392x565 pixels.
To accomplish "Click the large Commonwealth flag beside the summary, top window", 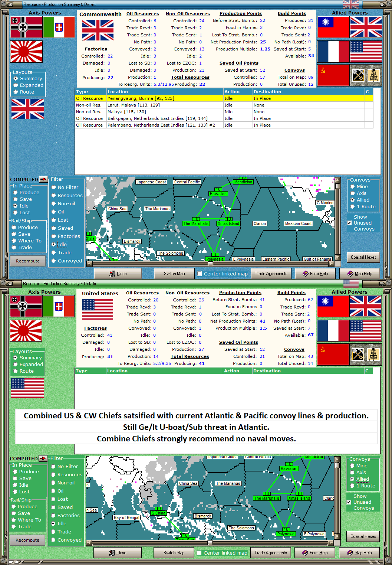I will (x=98, y=30).
